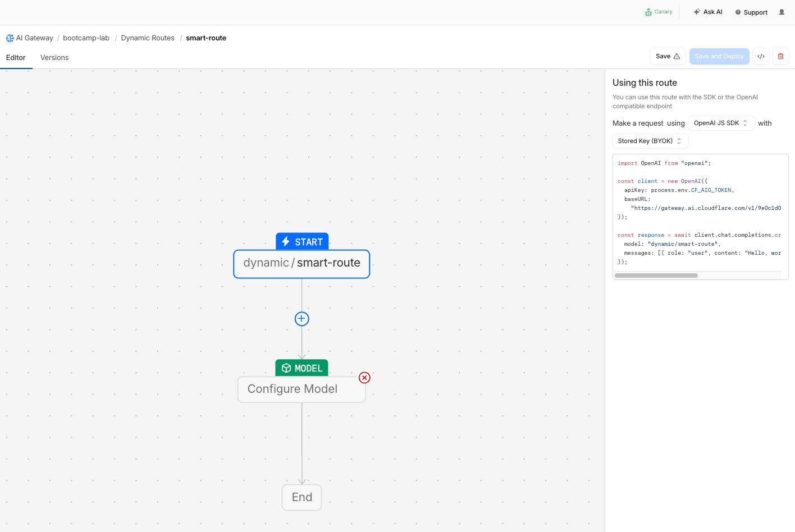Click the code snippet horizontal scrollbar
795x532 pixels.
click(656, 276)
